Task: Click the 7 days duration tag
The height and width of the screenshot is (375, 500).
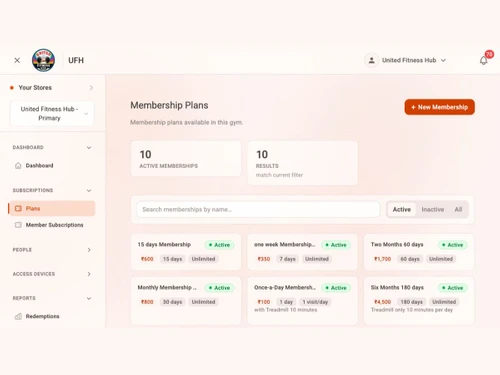Action: coord(288,259)
